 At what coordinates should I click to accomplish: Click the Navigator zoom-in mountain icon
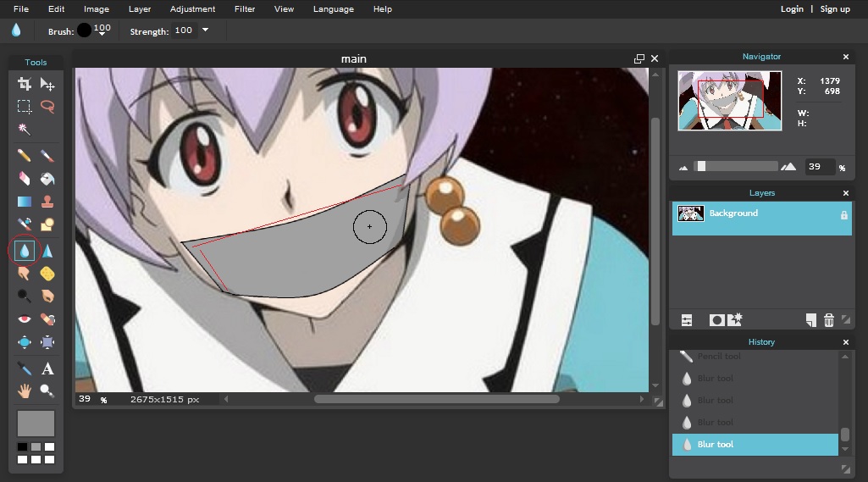(788, 166)
